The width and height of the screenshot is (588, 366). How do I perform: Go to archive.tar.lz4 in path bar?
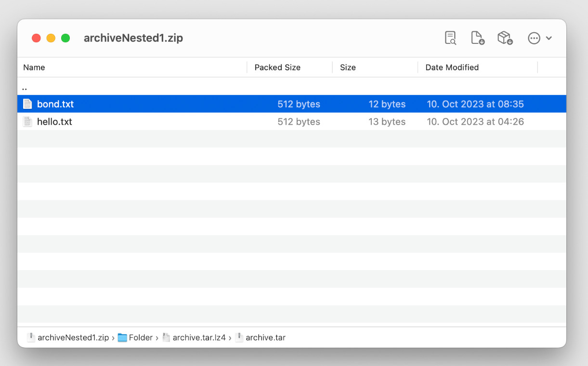pos(199,338)
